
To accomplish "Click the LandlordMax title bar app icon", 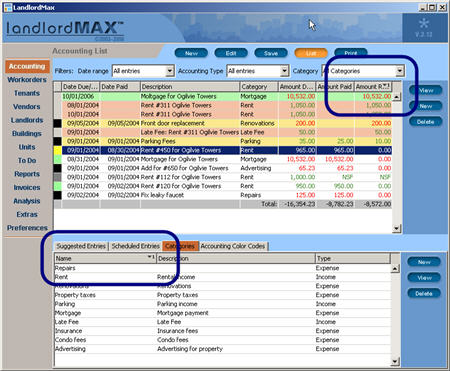I will [7, 7].
